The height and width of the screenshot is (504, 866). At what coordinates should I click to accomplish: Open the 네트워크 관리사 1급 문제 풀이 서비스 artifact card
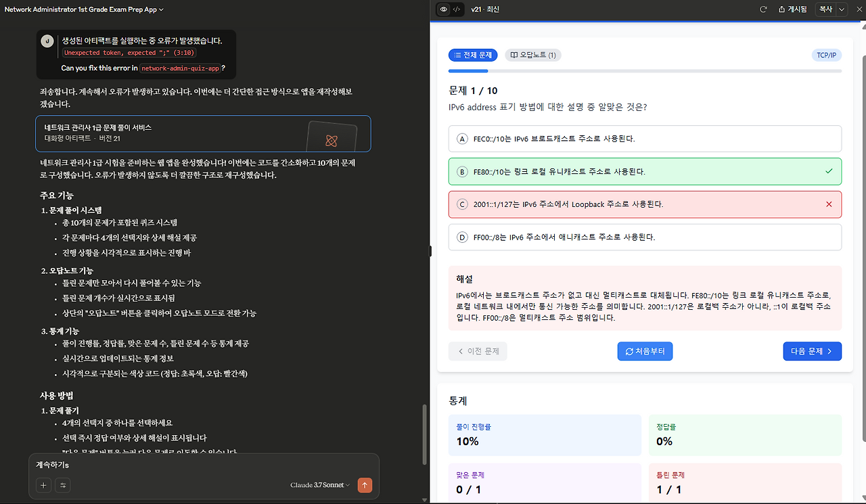click(x=203, y=133)
